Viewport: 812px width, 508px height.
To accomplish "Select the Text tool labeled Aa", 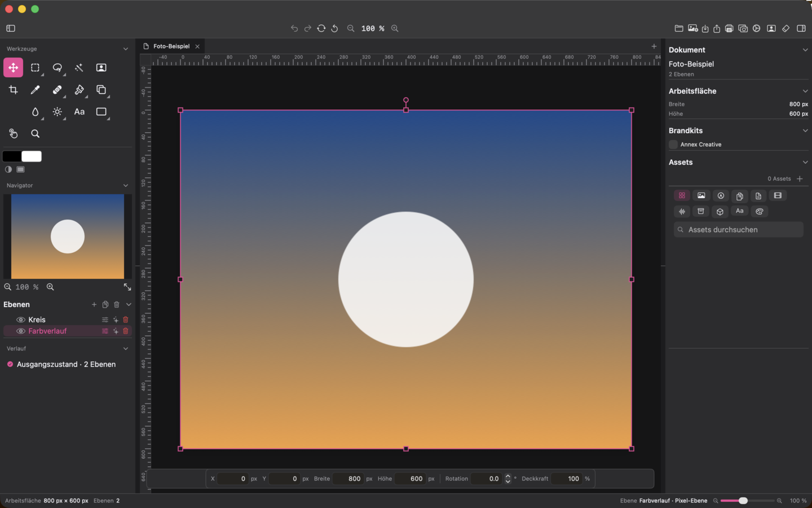I will pos(80,112).
